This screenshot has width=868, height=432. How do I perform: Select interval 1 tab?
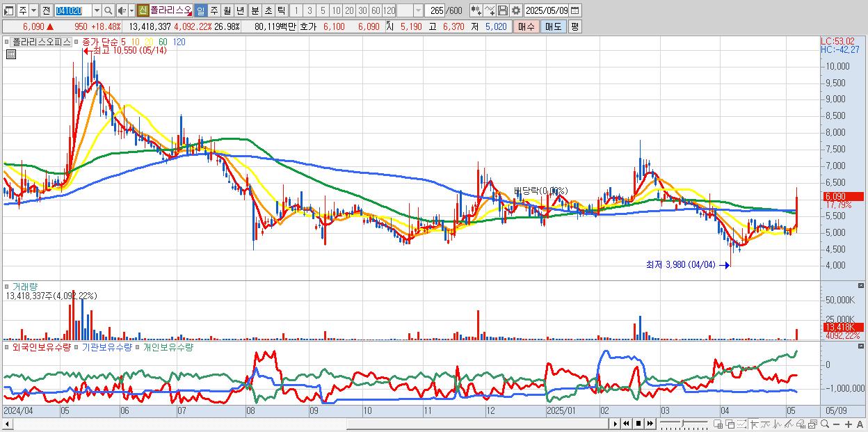(x=296, y=10)
